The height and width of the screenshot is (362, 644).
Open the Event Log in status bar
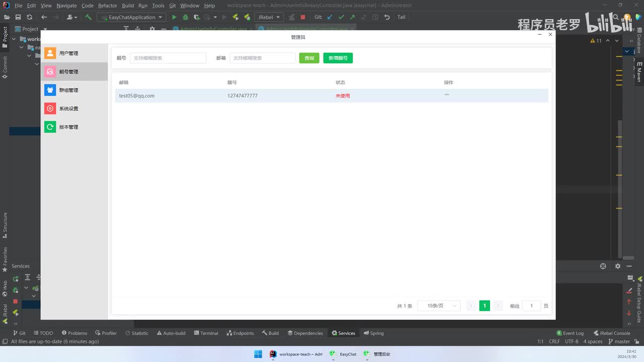click(570, 333)
